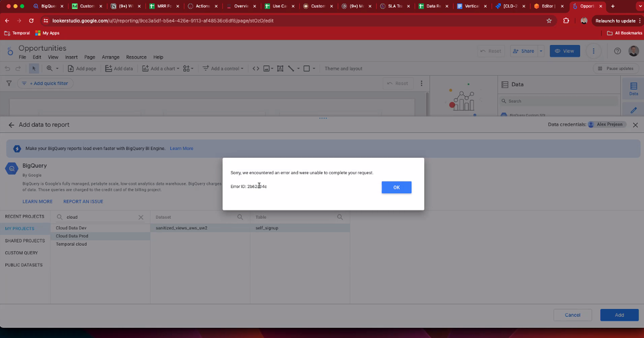Open the File menu
Image resolution: width=644 pixels, height=338 pixels.
click(22, 57)
